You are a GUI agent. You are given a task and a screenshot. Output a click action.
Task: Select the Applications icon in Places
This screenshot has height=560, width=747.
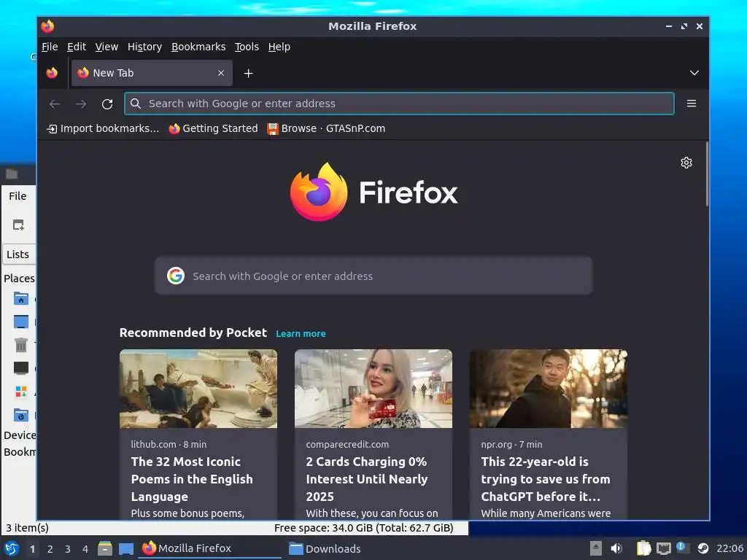click(x=20, y=392)
